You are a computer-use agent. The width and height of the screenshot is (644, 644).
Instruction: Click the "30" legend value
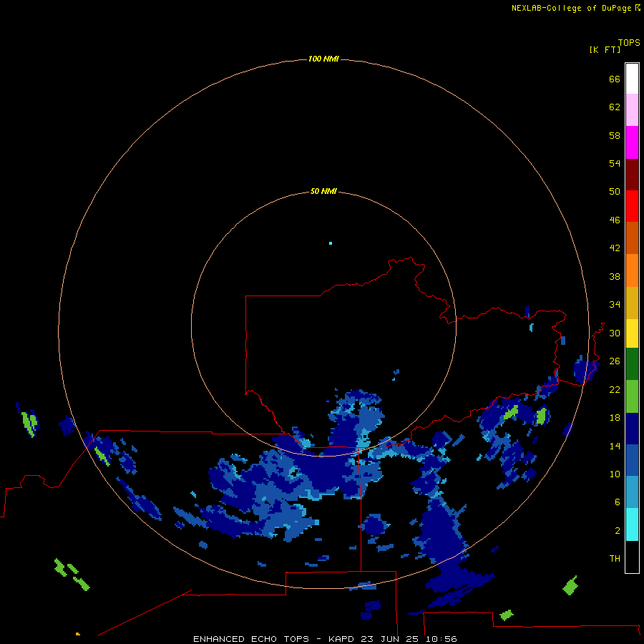[x=615, y=333]
